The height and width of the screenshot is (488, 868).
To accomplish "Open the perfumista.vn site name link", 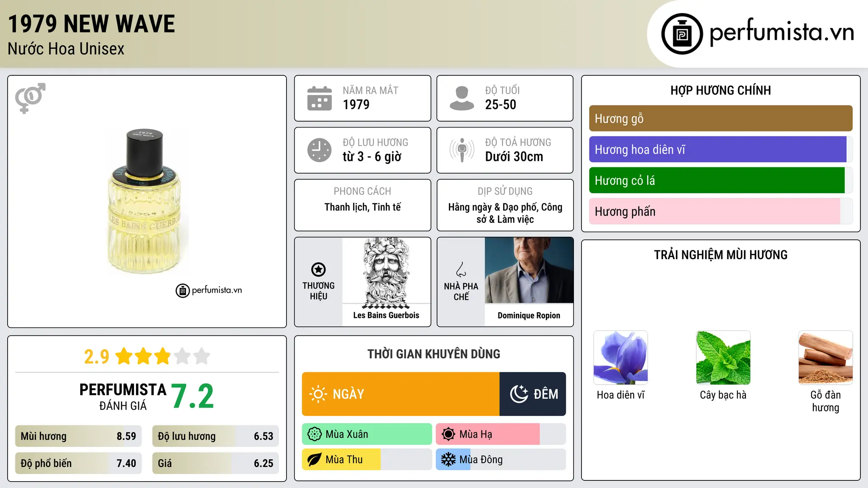I will (x=782, y=33).
